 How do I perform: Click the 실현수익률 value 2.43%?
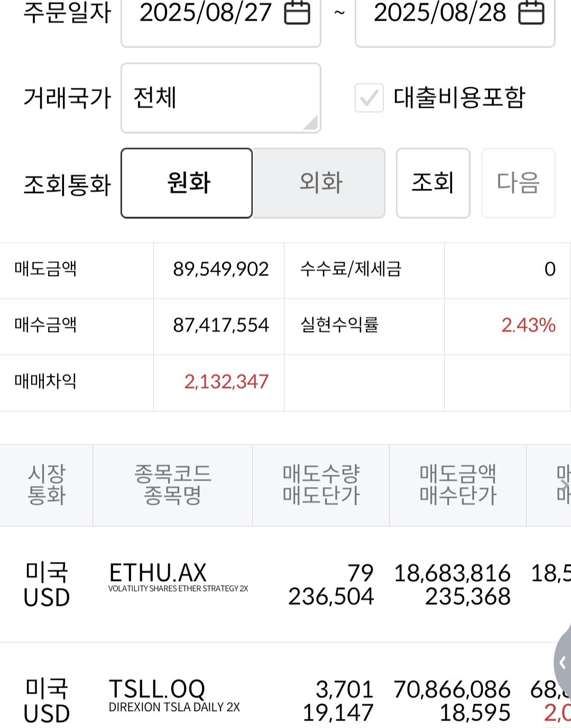tap(528, 325)
